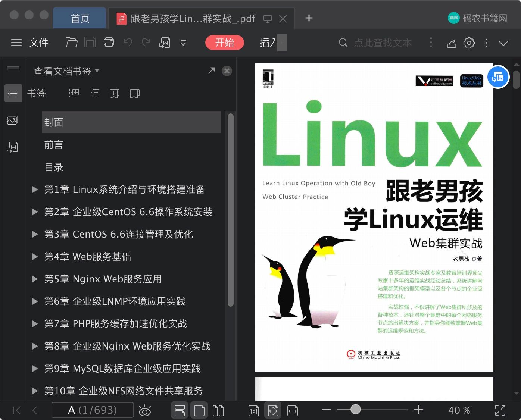Viewport: 521px width, 420px height.
Task: Expand 第3章 CentOS 6.6连接管理及优化
Action: (x=35, y=234)
